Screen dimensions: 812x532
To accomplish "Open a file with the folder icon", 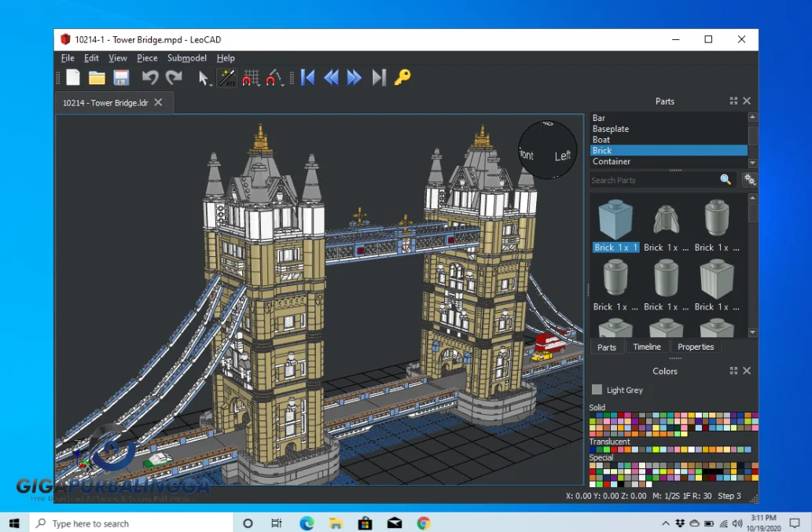I will coord(97,78).
